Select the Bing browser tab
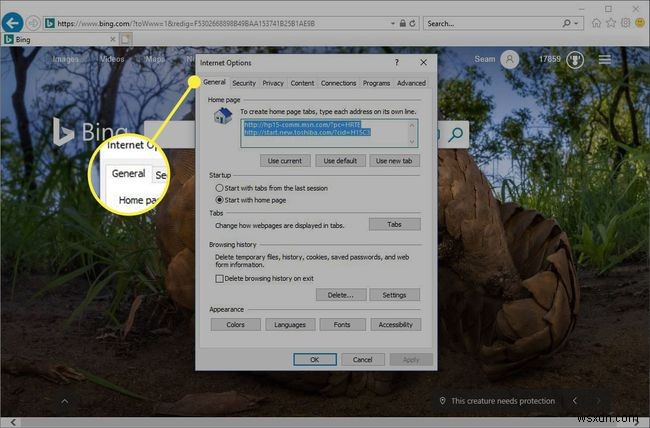Image resolution: width=650 pixels, height=428 pixels. 60,39
